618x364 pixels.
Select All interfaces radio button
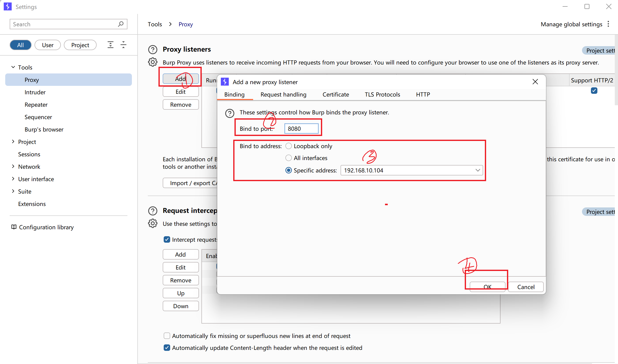click(288, 158)
